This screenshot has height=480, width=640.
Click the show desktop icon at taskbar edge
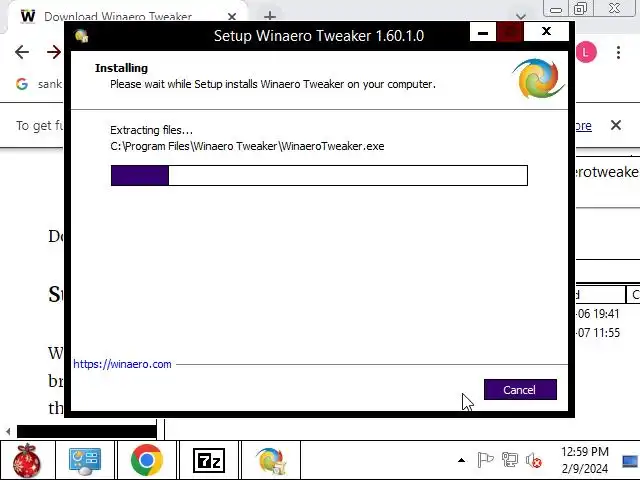tap(631, 461)
